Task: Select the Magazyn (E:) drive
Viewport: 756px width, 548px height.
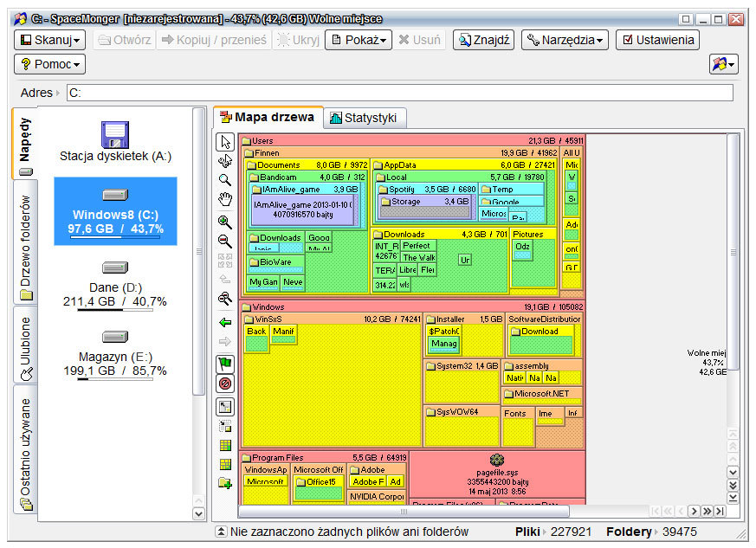Action: 115,354
